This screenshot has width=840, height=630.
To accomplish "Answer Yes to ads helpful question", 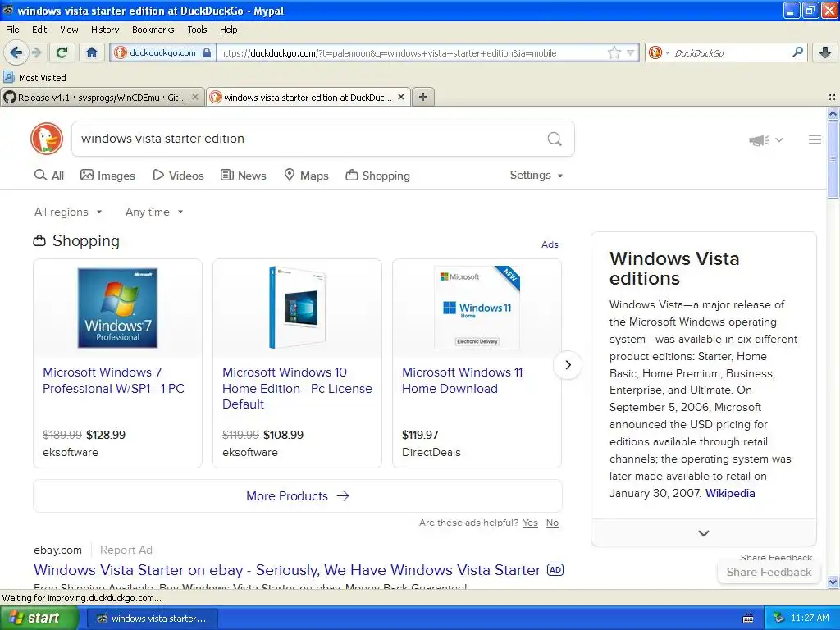I will coord(530,523).
